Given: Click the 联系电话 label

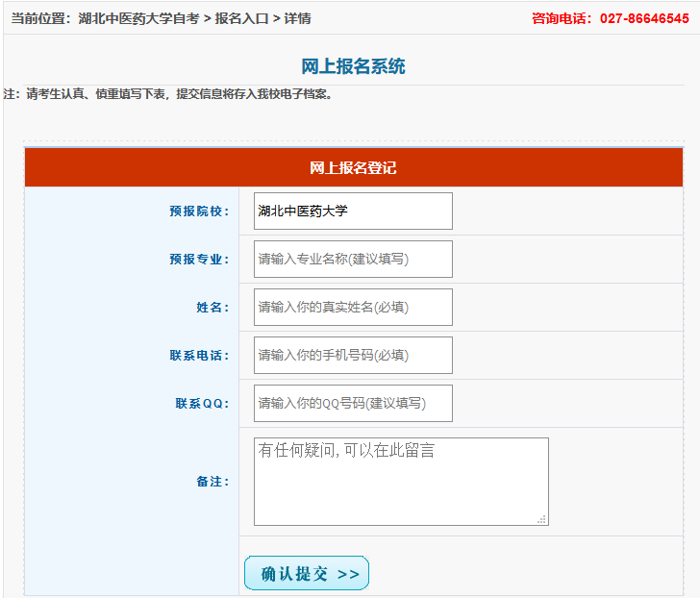Looking at the screenshot, I should [x=199, y=356].
